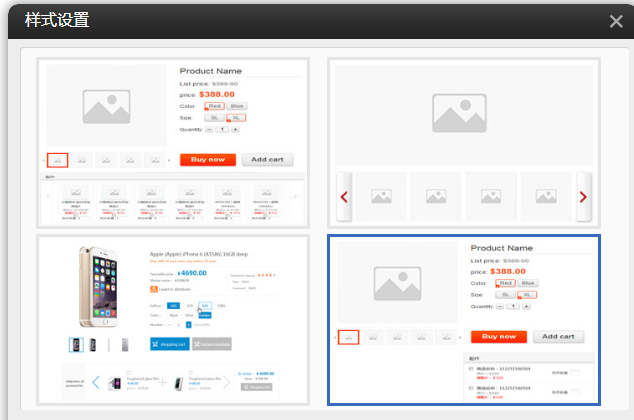Screen dimensions: 634x420
Task: Click the first iPhone thumbnail below product photo
Action: (x=76, y=344)
